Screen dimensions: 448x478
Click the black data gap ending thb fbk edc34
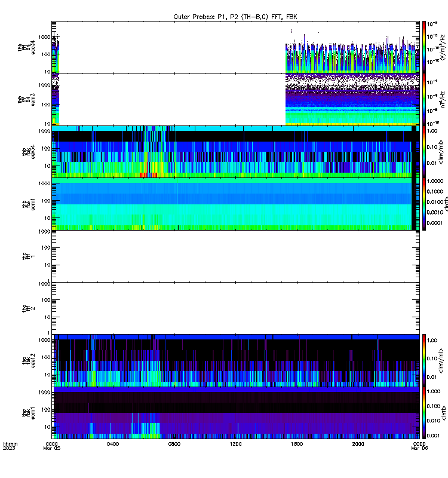tap(414, 152)
